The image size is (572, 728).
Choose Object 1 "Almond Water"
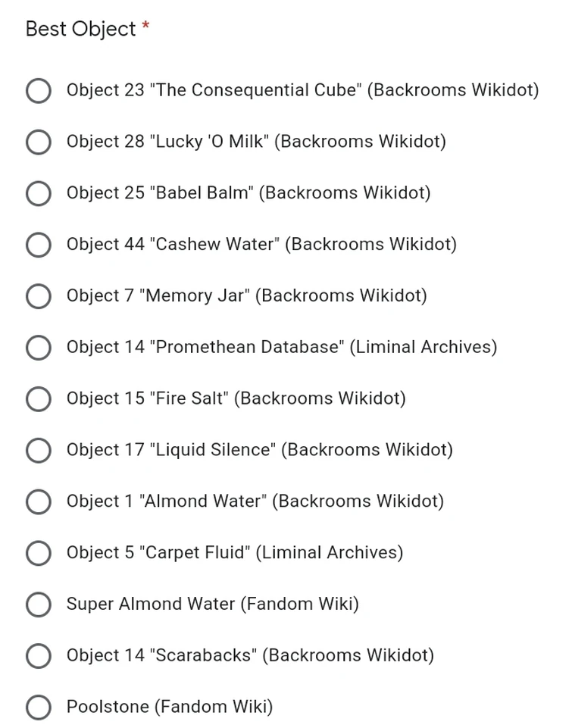click(38, 501)
